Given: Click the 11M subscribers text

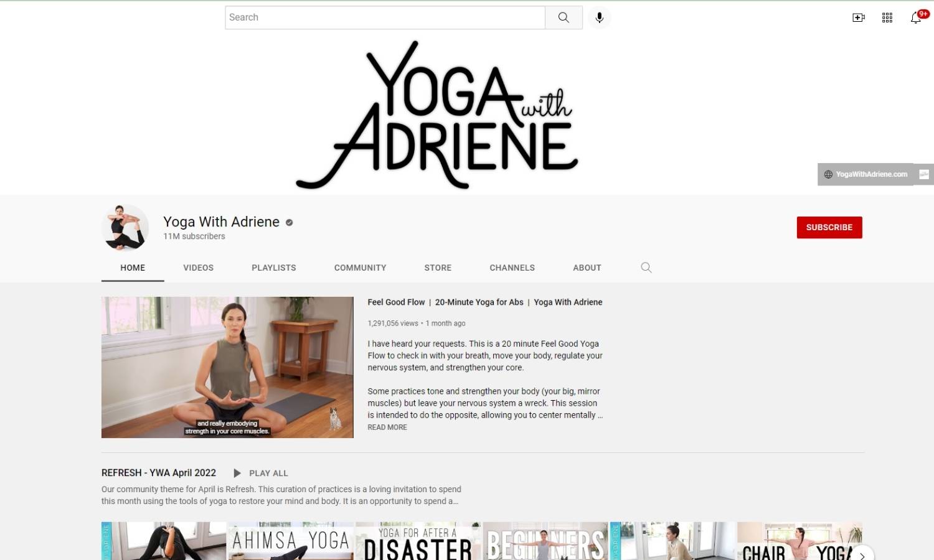Looking at the screenshot, I should tap(194, 236).
